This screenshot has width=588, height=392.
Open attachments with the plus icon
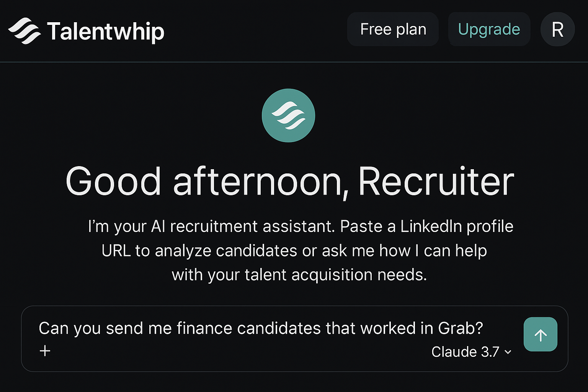[x=45, y=351]
